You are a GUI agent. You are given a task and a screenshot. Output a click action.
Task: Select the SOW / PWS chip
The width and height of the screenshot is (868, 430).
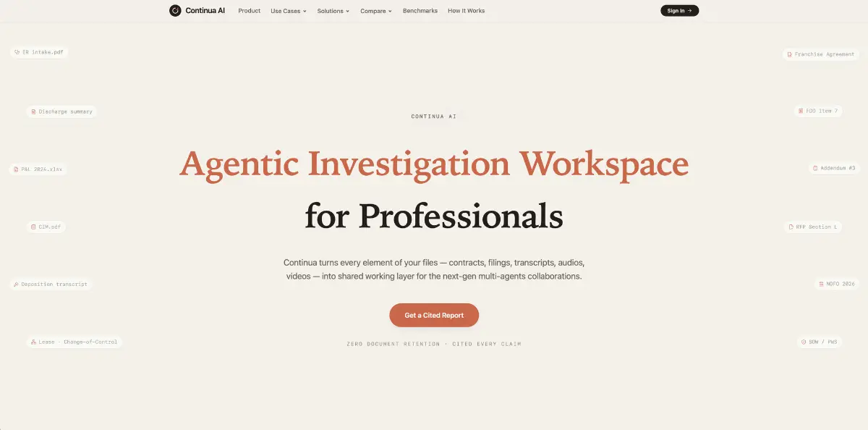pyautogui.click(x=820, y=342)
